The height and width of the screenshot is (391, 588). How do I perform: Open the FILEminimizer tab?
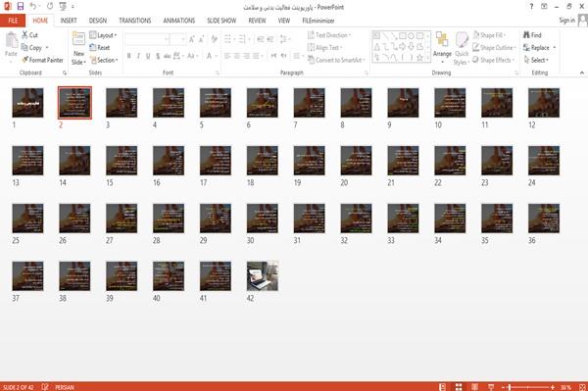click(x=318, y=21)
